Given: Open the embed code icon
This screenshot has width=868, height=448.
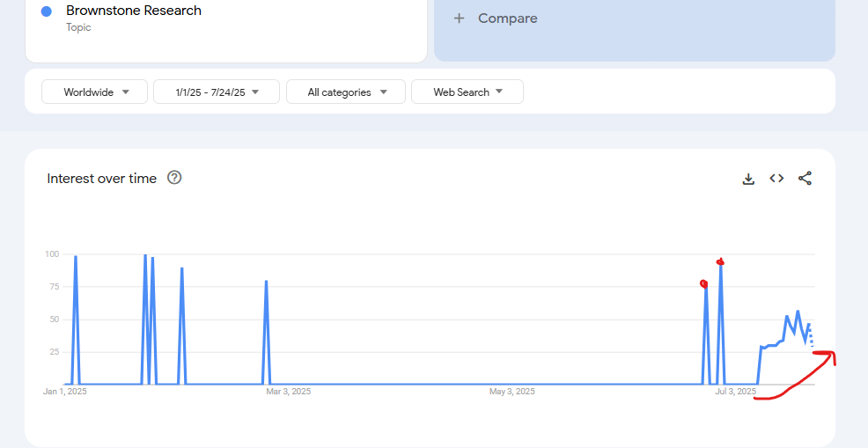Looking at the screenshot, I should tap(776, 179).
